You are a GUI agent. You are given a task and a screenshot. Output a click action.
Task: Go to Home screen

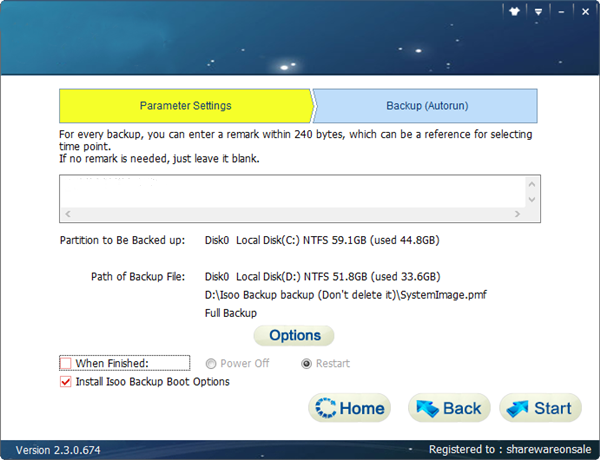pyautogui.click(x=348, y=408)
